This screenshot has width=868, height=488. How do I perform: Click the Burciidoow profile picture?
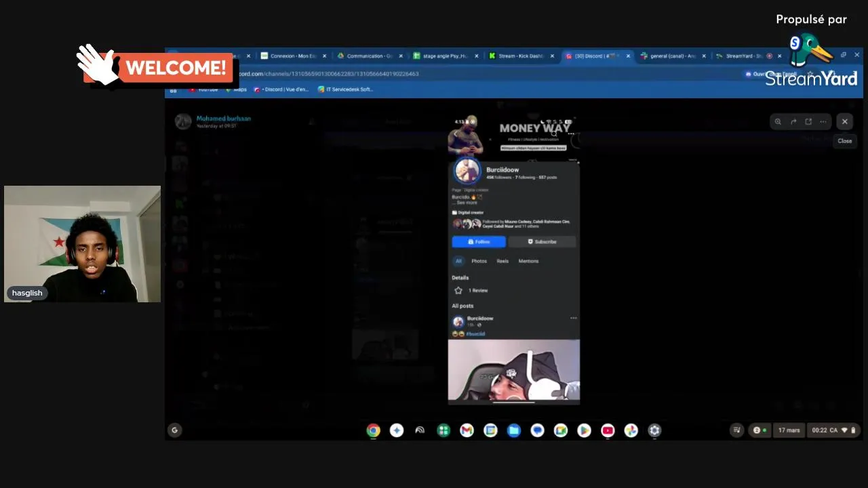(467, 171)
